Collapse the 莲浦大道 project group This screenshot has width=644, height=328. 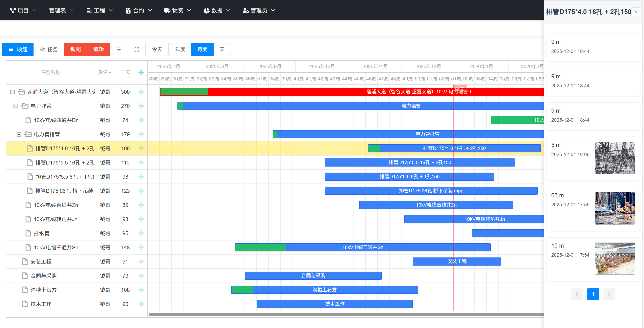pos(12,92)
